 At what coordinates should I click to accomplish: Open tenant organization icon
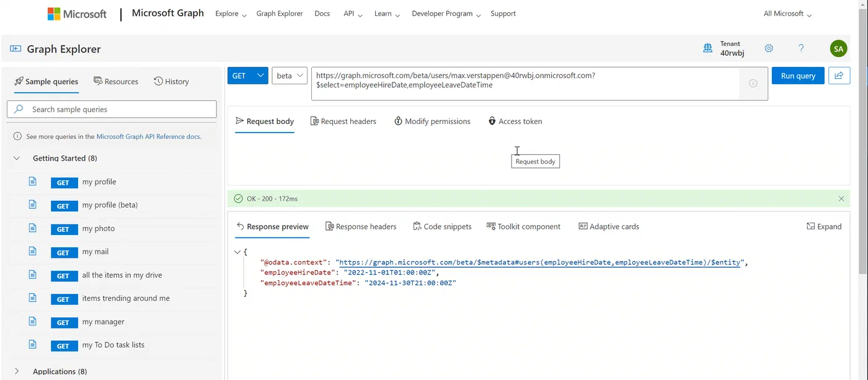click(707, 48)
